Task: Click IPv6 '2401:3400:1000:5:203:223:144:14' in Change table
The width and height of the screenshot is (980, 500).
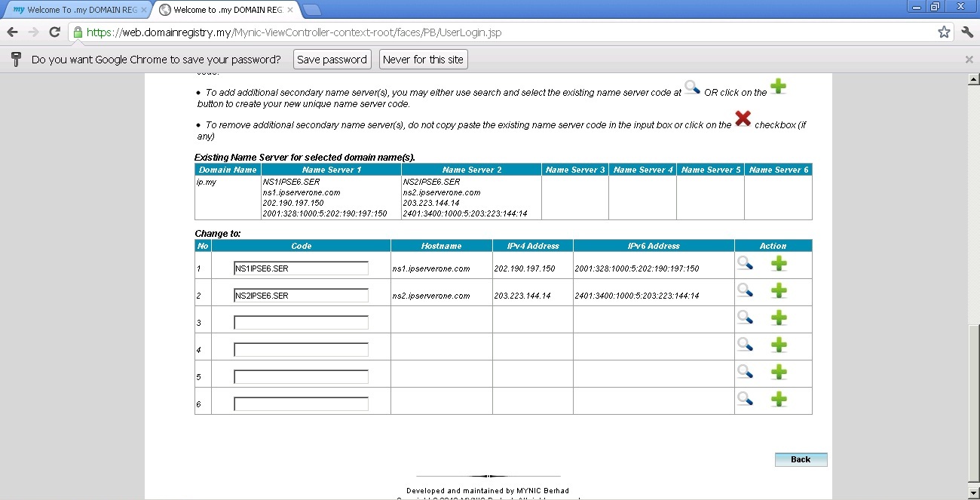Action: click(x=637, y=296)
